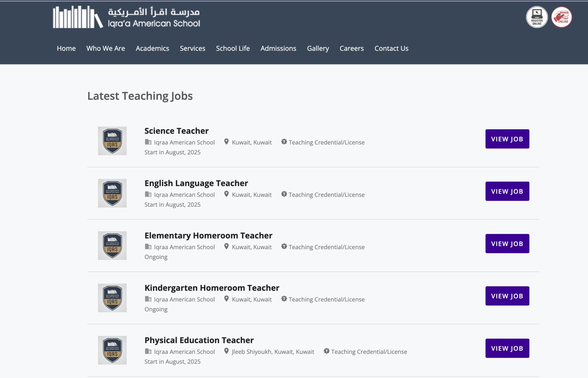This screenshot has height=378, width=588.
Task: Click the location pin in the Kindergarten Homeroom Teacher row
Action: click(226, 299)
